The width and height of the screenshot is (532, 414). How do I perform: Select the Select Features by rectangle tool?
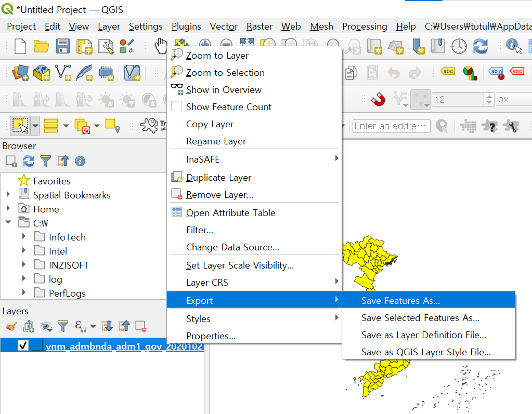click(20, 126)
